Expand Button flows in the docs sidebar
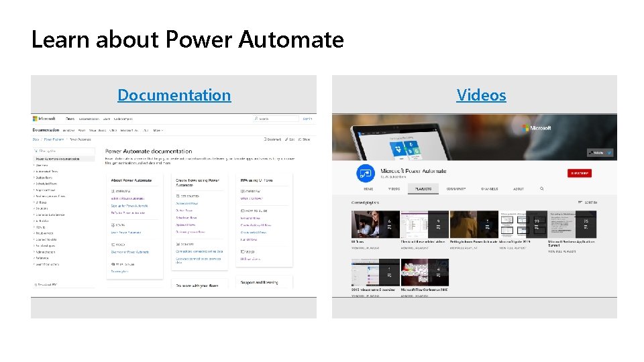The image size is (644, 362). click(x=44, y=178)
